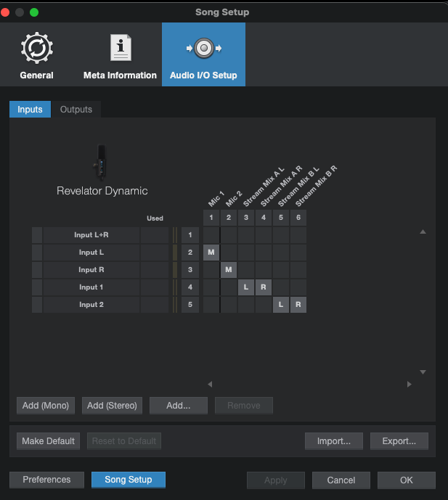Image resolution: width=448 pixels, height=500 pixels.
Task: Click the scroll down arrow of routing matrix
Action: pos(423,372)
